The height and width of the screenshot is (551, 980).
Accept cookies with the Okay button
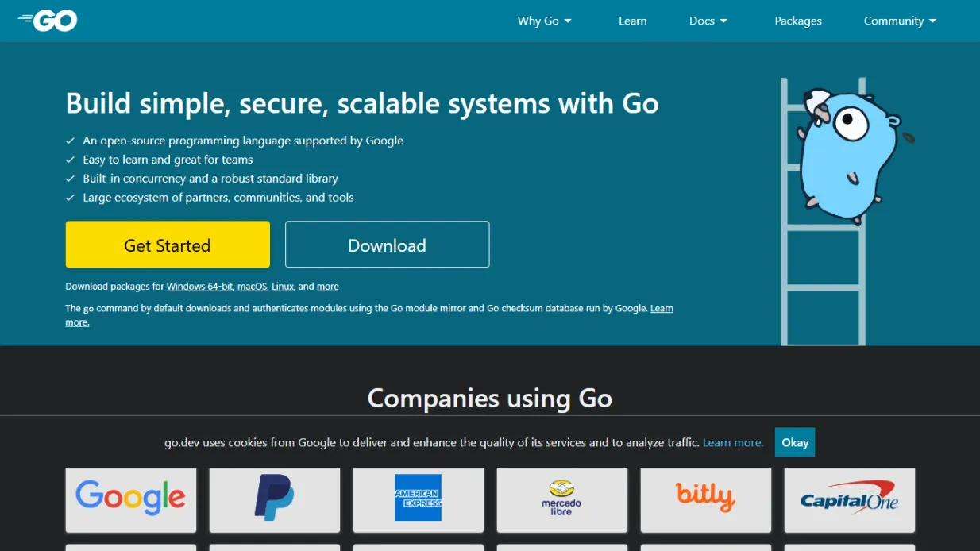tap(795, 442)
